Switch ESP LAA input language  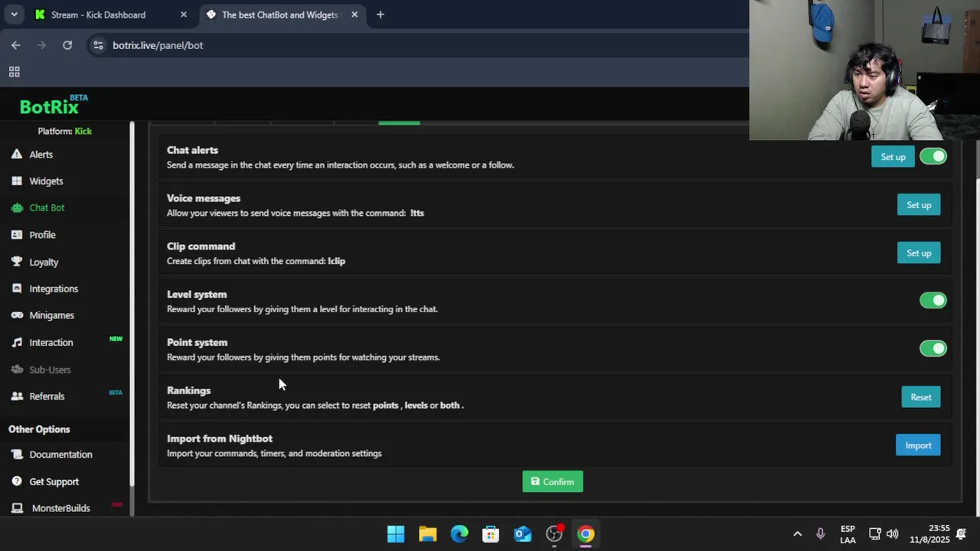(848, 534)
